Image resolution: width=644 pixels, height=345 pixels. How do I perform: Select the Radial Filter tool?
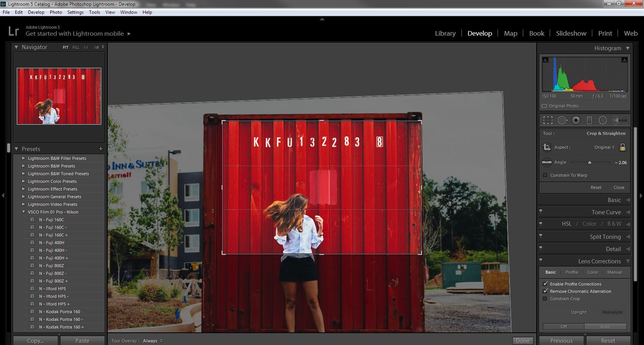point(603,120)
